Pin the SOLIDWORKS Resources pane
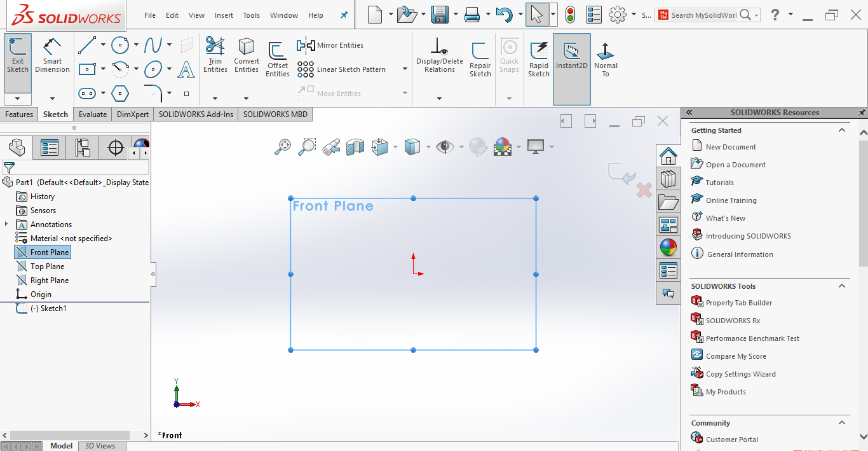Screen dimensions: 868x451 coord(862,113)
